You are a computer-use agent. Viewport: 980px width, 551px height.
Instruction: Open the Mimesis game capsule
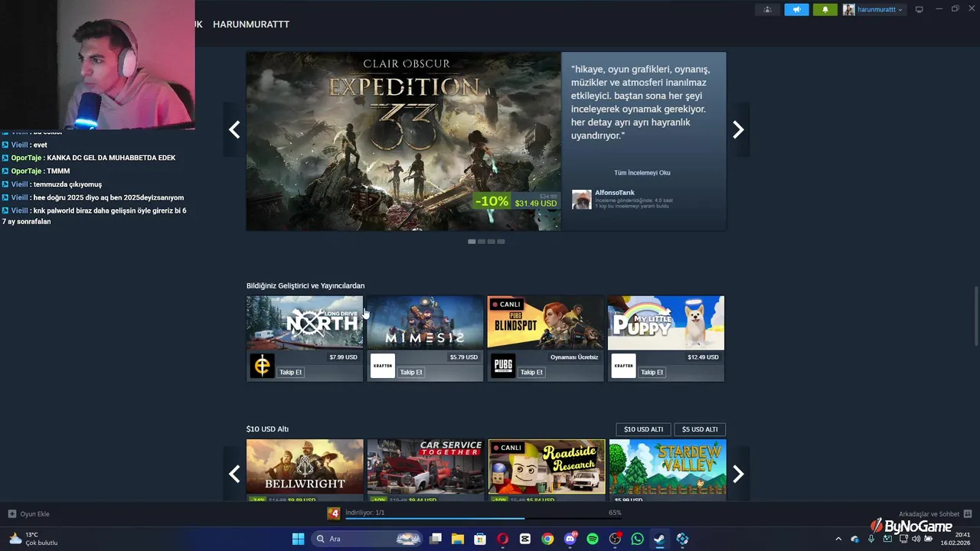point(425,323)
